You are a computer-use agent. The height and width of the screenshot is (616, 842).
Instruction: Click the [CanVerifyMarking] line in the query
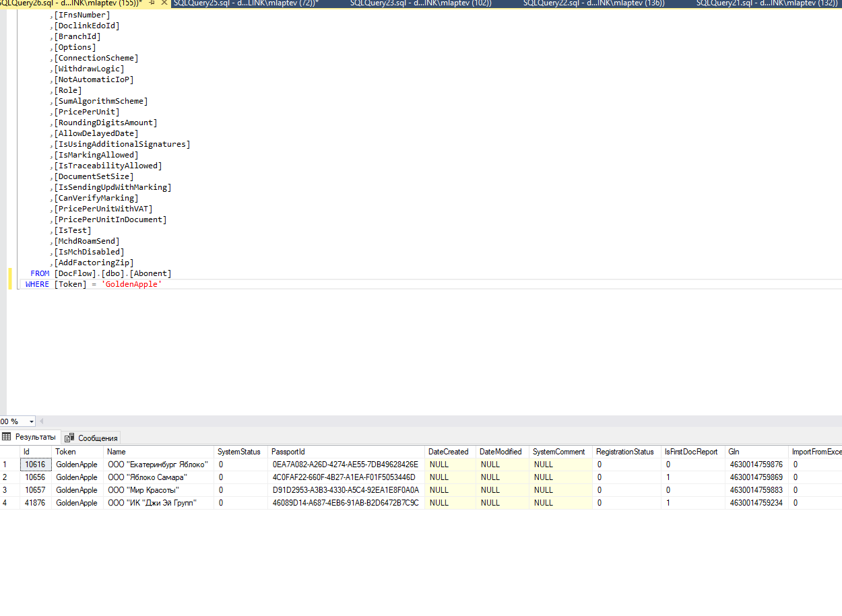(x=96, y=198)
